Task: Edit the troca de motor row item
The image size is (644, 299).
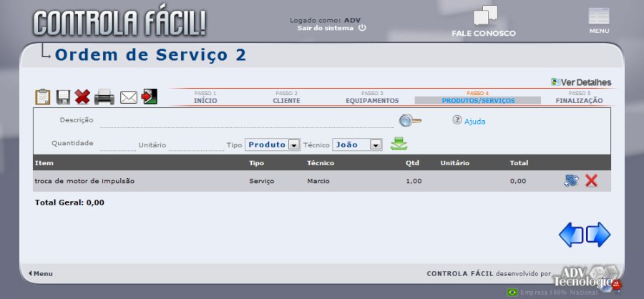Action: (x=571, y=181)
